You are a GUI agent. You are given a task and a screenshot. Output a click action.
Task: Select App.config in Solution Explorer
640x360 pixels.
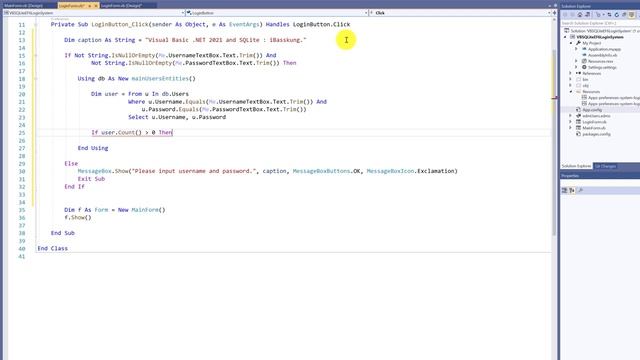pos(592,110)
